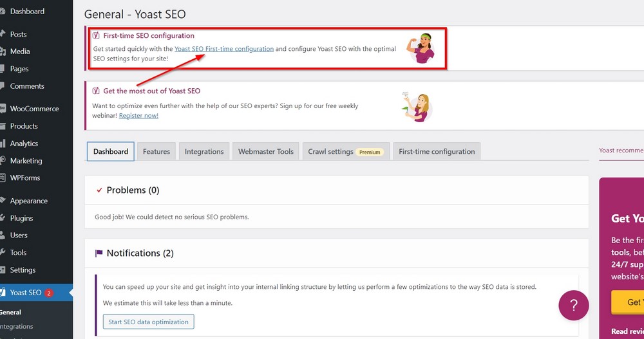Click the fitness woman illustration
This screenshot has width=644, height=339.
coord(421,48)
